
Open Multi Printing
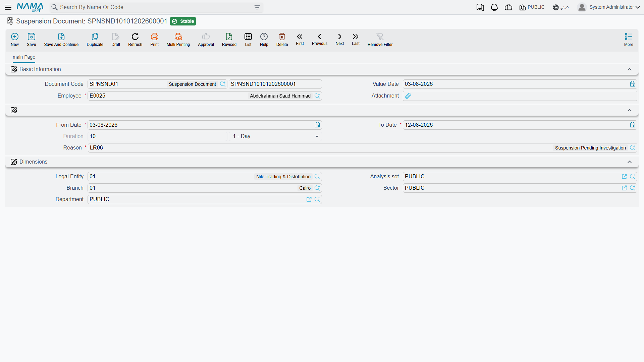coord(178,39)
